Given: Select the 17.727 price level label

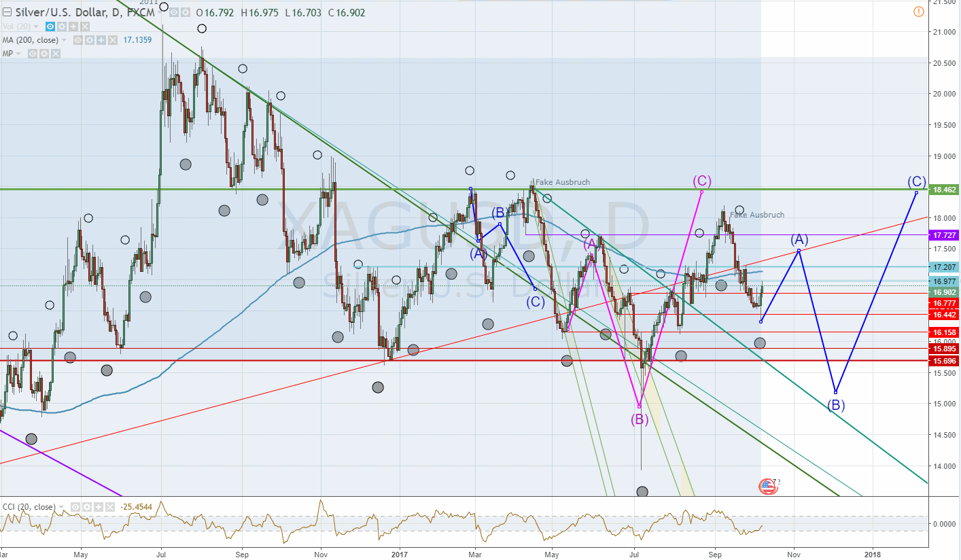Looking at the screenshot, I should pos(945,234).
